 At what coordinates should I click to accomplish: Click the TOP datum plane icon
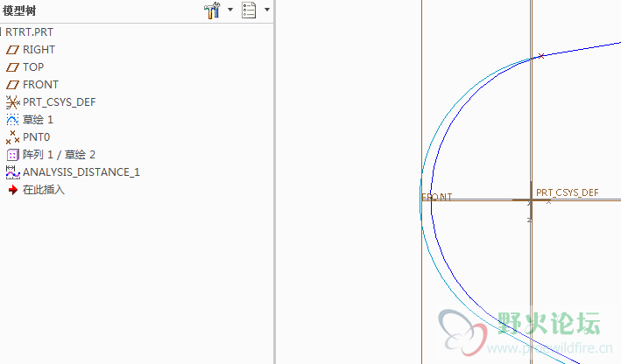(12, 67)
